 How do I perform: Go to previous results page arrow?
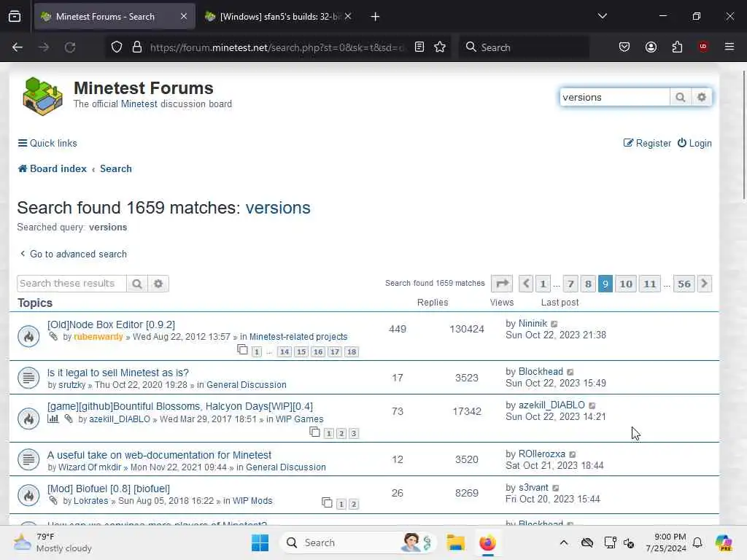526,284
